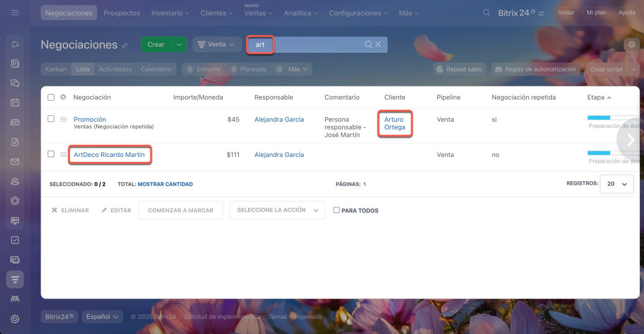Switch to Actividades view
Viewport: 644px width, 334px height.
pos(115,69)
